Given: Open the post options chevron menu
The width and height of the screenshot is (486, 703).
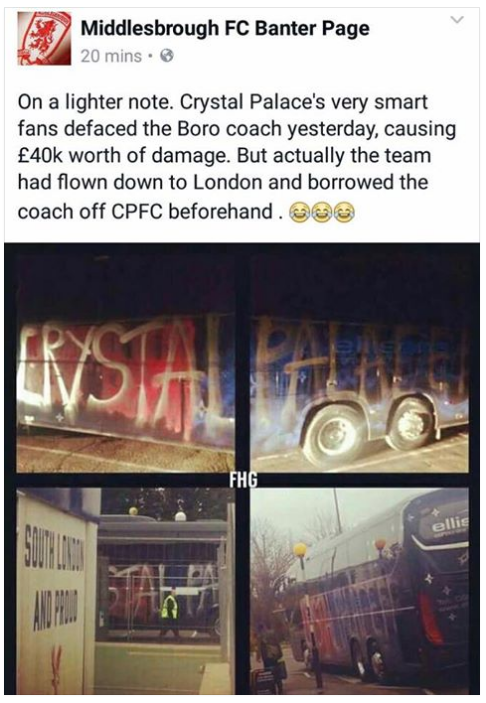Looking at the screenshot, I should pos(457,20).
